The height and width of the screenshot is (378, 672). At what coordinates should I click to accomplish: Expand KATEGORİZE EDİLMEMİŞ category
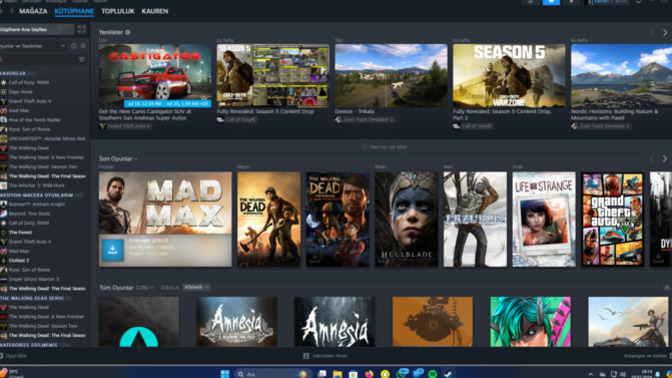point(35,345)
